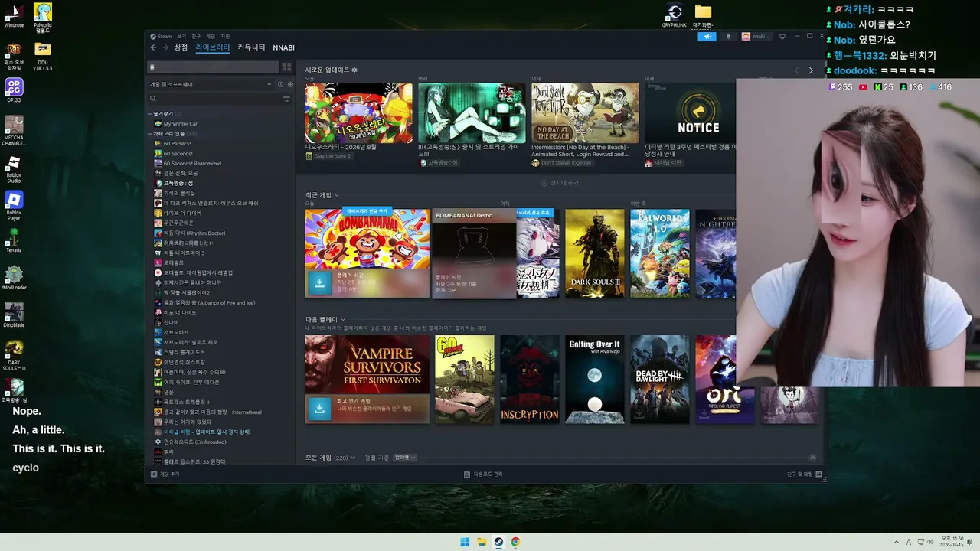Change sort order via 알파벳 dropdown
Screen dimensions: 980x551
(405, 458)
